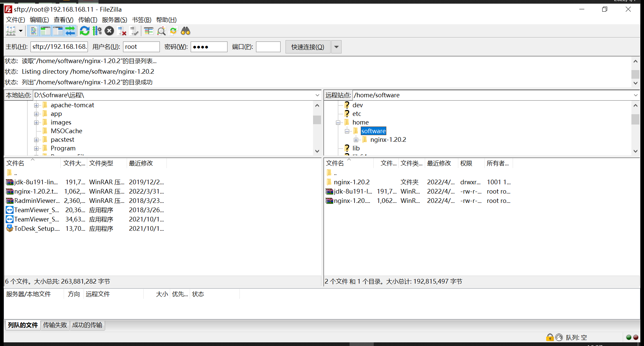Click the encryption lock status icon
The width and height of the screenshot is (644, 346).
coord(550,337)
